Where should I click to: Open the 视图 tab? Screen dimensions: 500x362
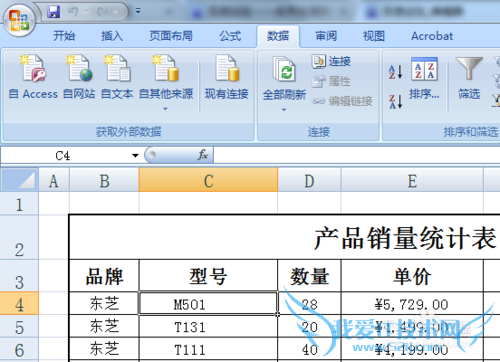pyautogui.click(x=374, y=36)
